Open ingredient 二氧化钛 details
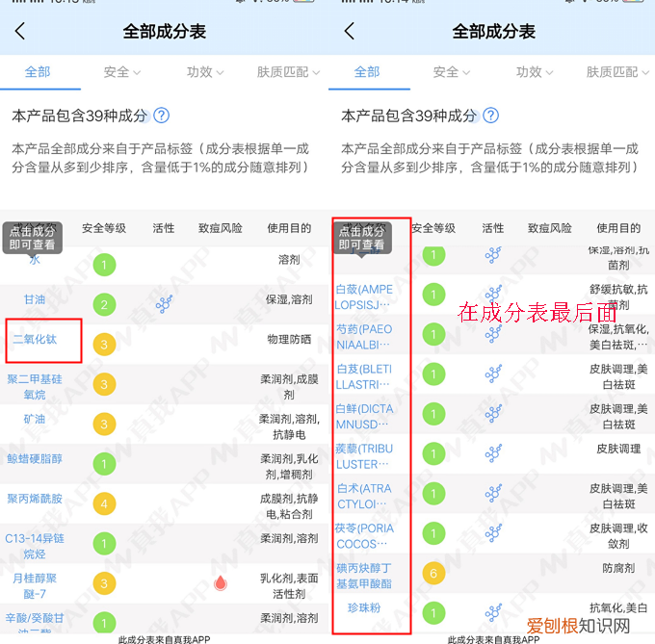 coord(35,339)
